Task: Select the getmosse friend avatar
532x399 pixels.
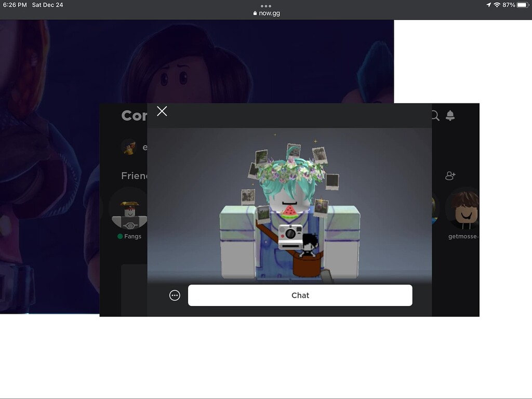Action: (463, 209)
